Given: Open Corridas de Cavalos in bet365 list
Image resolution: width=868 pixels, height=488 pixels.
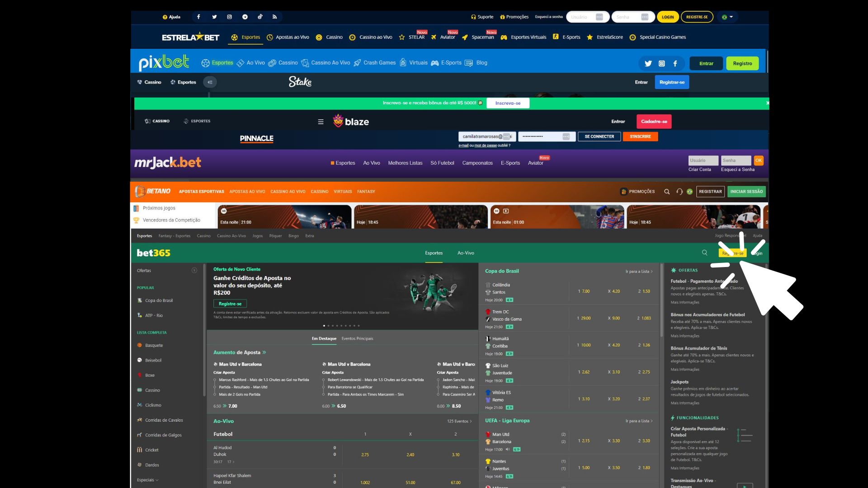Looking at the screenshot, I should (160, 420).
